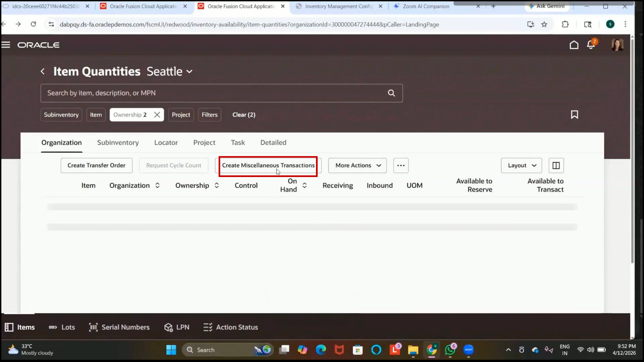The image size is (644, 362).
Task: Select the Items bottom tab
Action: (20, 327)
